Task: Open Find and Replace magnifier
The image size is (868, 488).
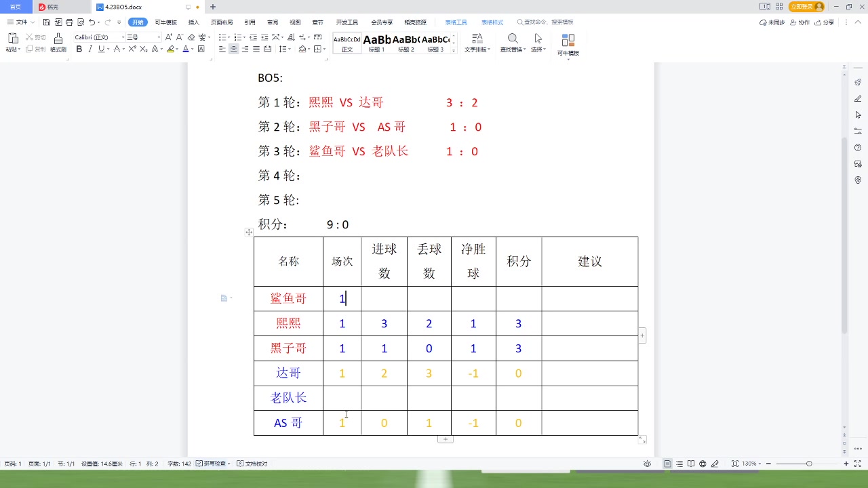Action: coord(513,38)
